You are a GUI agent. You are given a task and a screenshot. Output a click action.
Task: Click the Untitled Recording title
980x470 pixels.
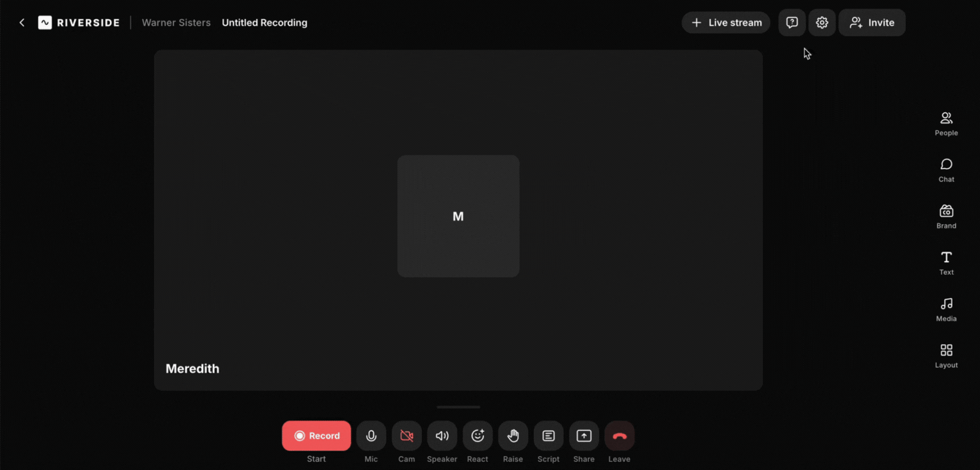point(264,23)
